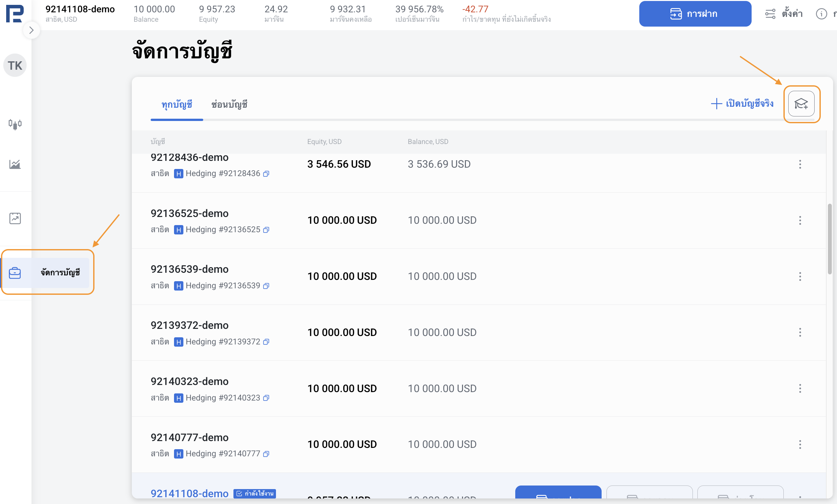Image resolution: width=837 pixels, height=504 pixels.
Task: Switch to the ซ่อนบัญชี tab
Action: [x=229, y=104]
